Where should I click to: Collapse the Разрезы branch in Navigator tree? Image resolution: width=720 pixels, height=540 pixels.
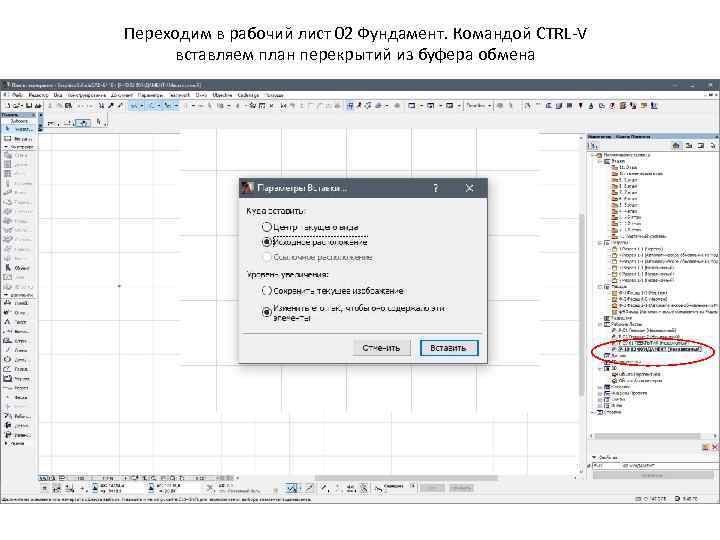coord(600,242)
